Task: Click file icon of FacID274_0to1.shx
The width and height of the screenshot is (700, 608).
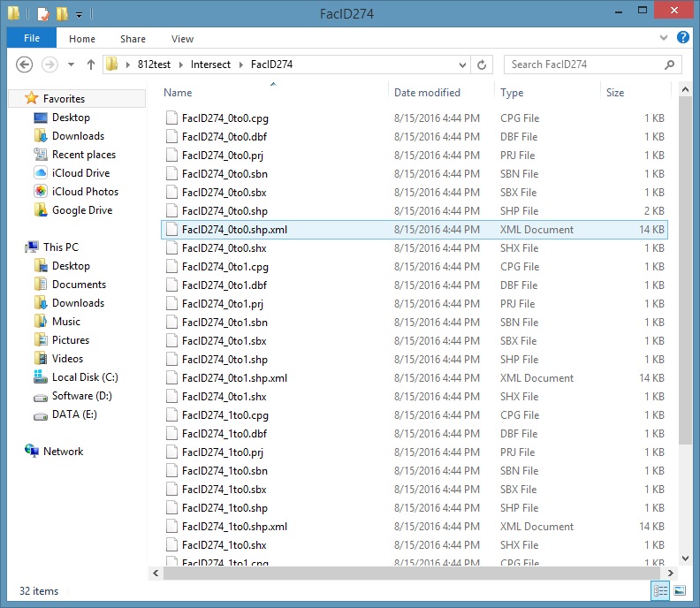Action: click(x=171, y=397)
